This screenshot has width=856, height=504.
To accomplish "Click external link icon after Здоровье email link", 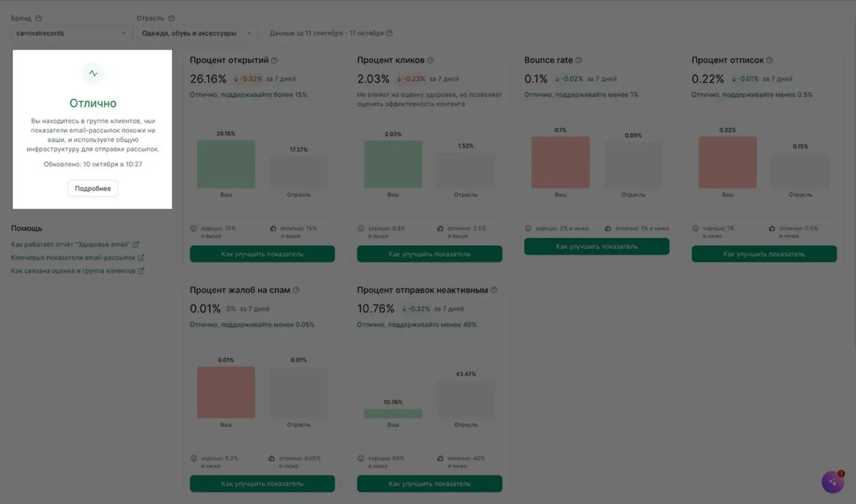I will point(136,245).
